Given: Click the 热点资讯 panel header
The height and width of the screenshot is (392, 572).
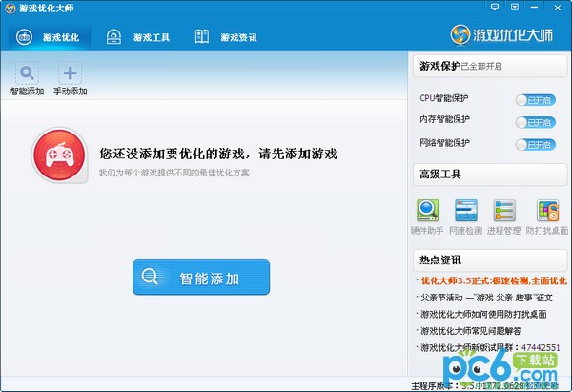Looking at the screenshot, I should tap(490, 259).
